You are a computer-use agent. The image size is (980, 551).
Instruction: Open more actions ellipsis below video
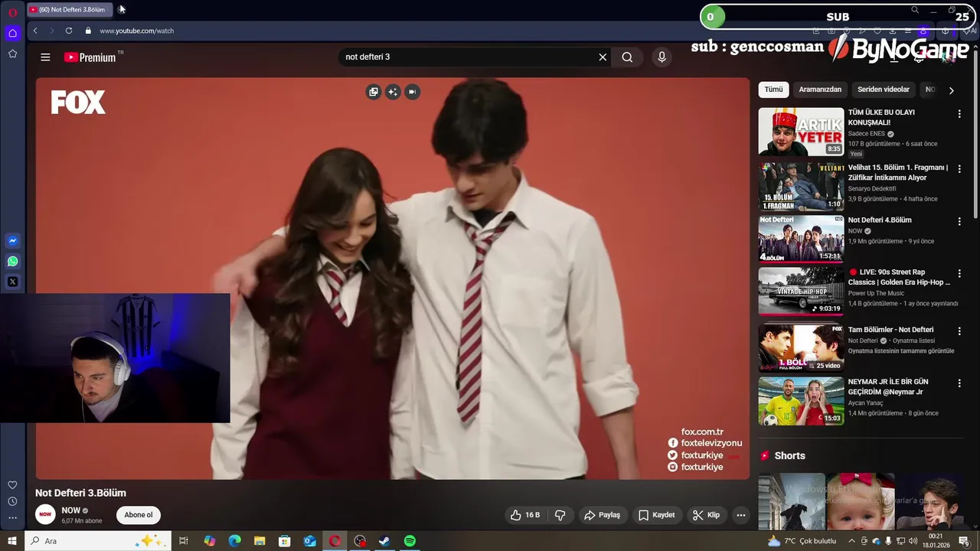740,515
